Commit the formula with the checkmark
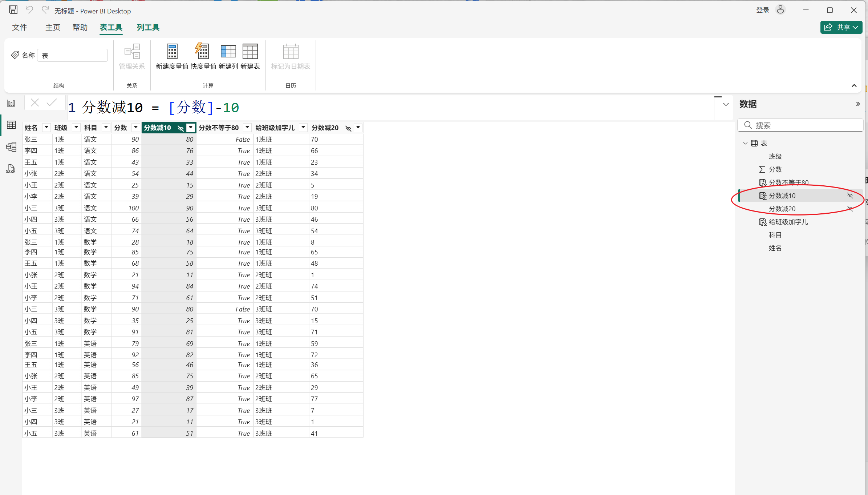This screenshot has width=868, height=495. 52,102
